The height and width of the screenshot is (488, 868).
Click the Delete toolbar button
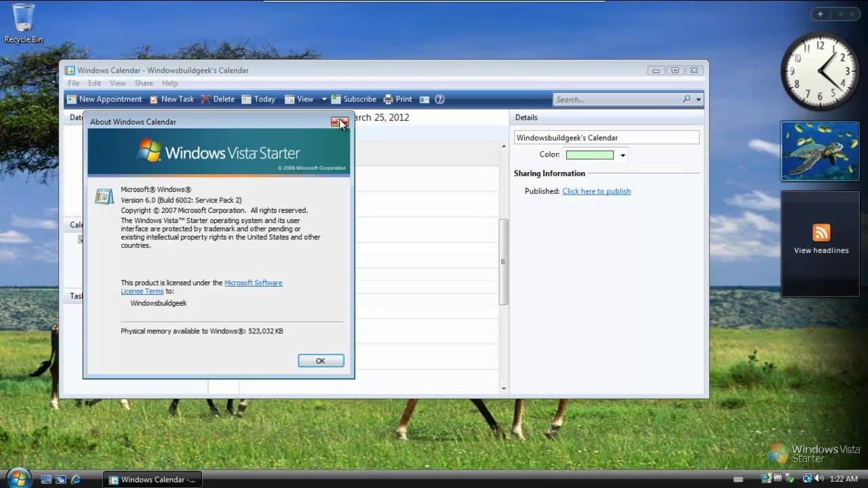point(218,99)
